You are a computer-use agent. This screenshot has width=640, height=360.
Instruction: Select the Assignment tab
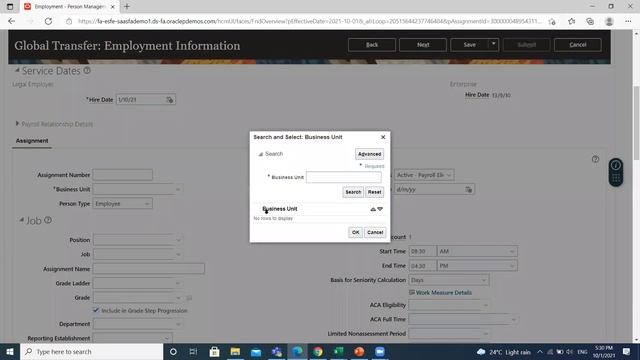click(x=32, y=140)
